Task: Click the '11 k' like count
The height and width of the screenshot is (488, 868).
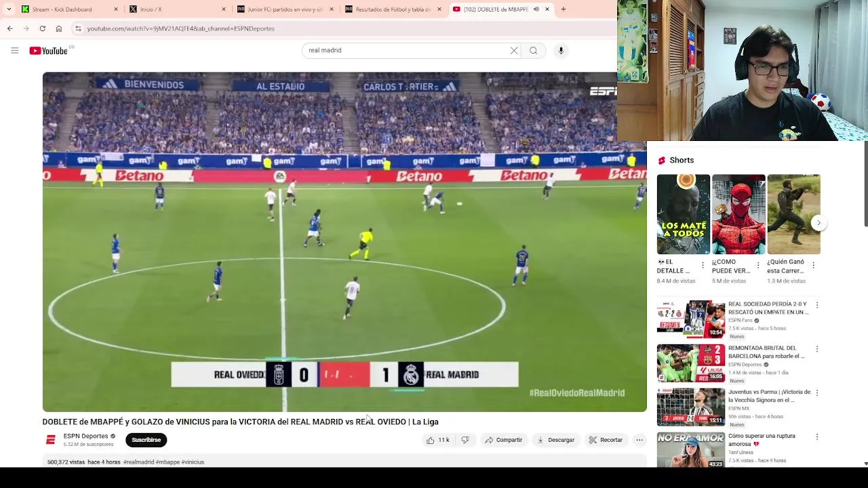Action: 443,440
